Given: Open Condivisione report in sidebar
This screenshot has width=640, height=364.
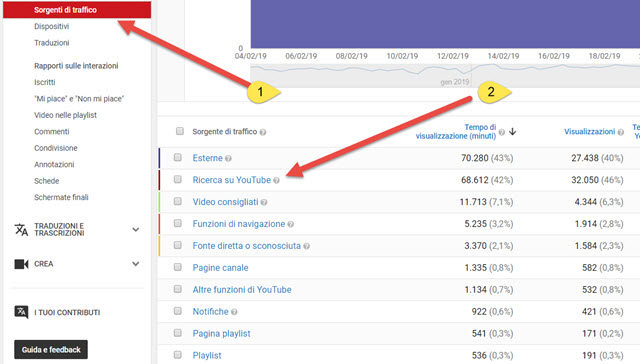Looking at the screenshot, I should pos(56,148).
